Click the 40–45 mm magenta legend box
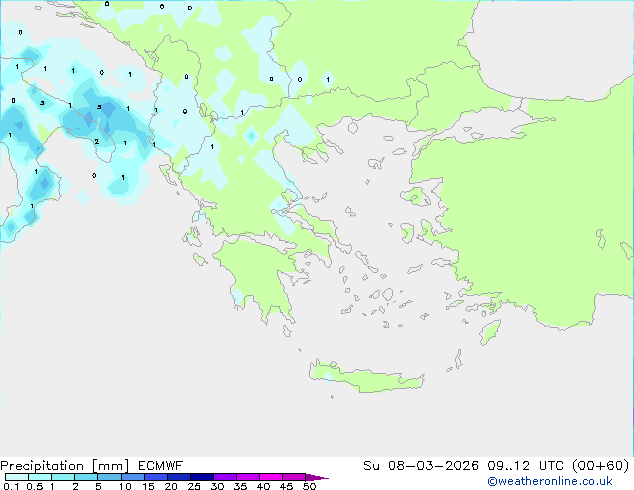Viewport: 634px width, 490px height. pos(271,477)
